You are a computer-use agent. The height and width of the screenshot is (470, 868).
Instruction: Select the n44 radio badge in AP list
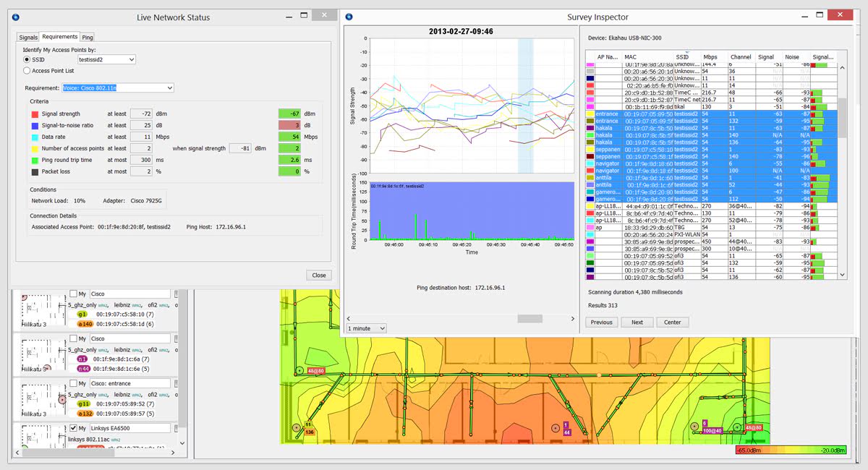pos(85,369)
